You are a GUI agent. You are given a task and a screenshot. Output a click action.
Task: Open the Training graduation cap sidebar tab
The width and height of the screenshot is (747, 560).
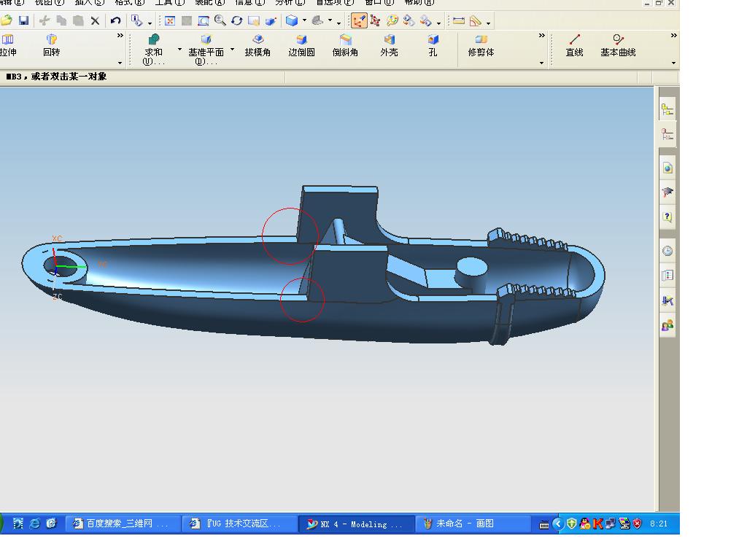point(667,192)
